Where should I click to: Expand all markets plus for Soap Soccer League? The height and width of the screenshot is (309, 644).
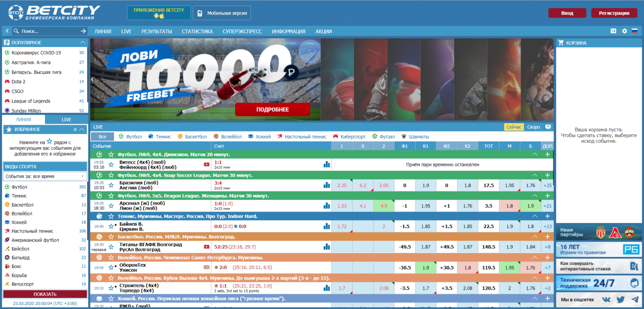pos(547,175)
